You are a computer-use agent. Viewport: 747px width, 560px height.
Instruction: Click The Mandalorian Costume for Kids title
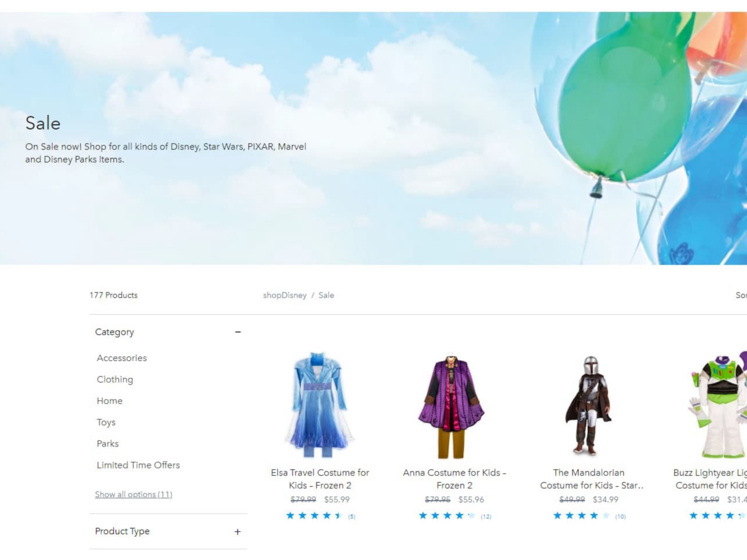pos(590,479)
